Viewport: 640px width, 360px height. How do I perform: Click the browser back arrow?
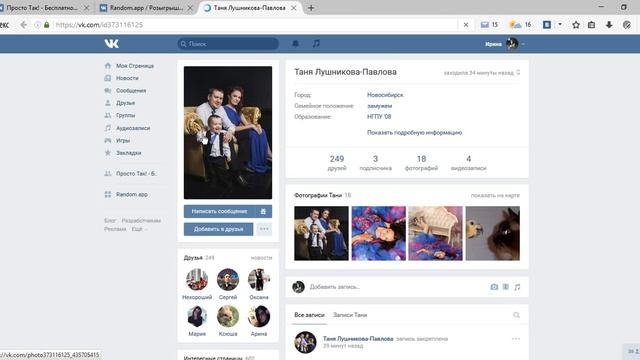(x=23, y=25)
